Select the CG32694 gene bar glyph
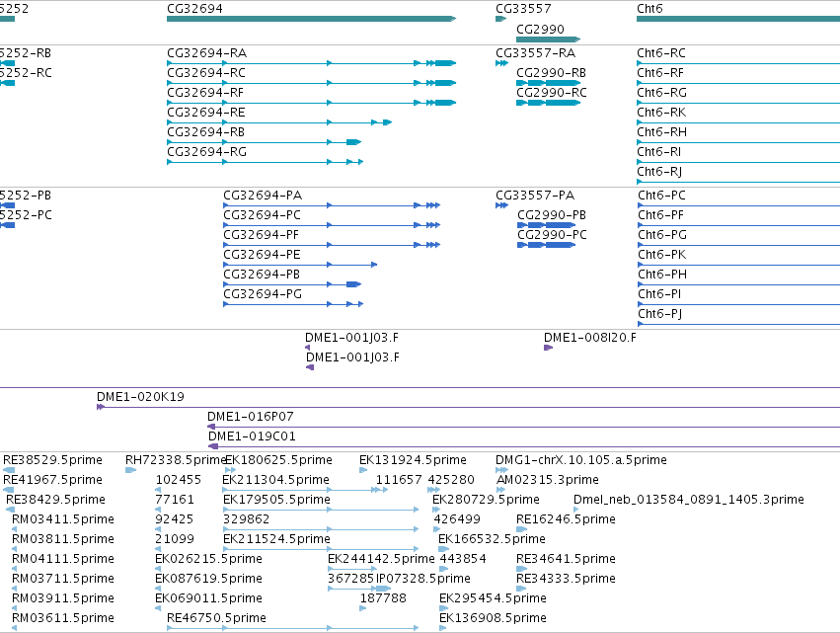This screenshot has width=840, height=633. tap(311, 19)
